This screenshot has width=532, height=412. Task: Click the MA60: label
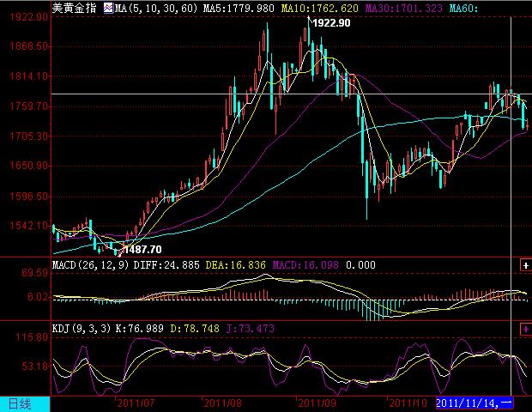463,8
